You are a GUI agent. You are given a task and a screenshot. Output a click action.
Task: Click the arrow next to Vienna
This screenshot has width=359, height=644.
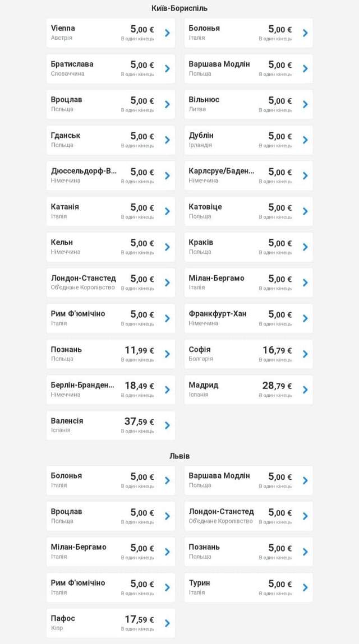(x=167, y=33)
